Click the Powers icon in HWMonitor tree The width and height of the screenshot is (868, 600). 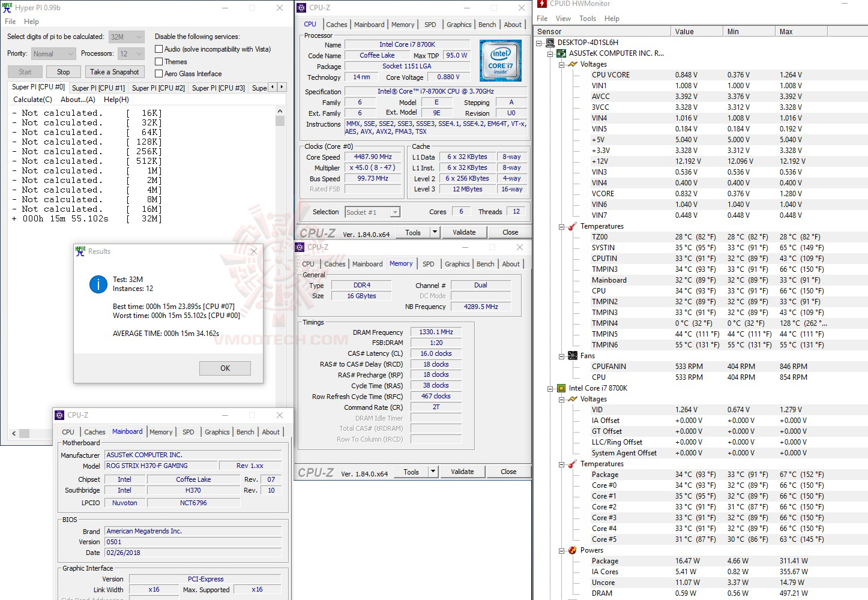pyautogui.click(x=571, y=550)
